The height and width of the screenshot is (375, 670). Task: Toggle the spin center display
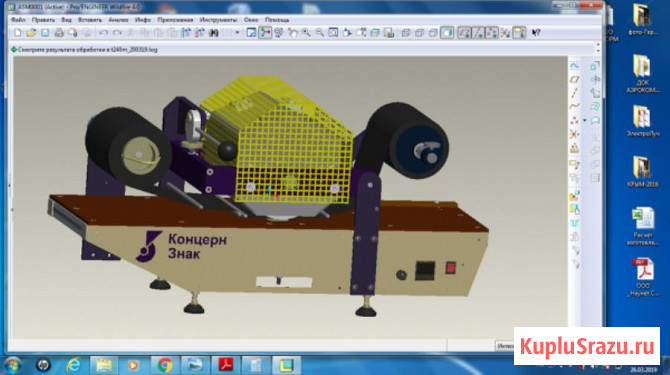click(265, 33)
